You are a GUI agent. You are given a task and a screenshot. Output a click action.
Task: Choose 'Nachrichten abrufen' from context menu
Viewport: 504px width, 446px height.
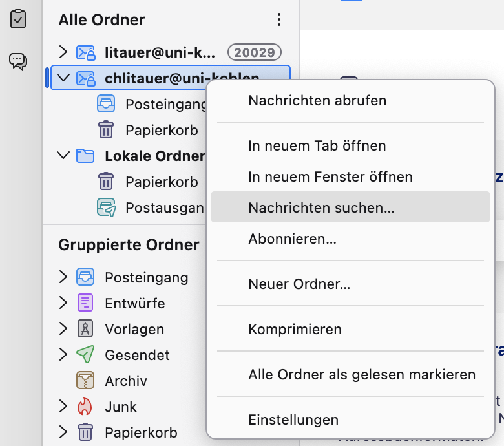(317, 101)
